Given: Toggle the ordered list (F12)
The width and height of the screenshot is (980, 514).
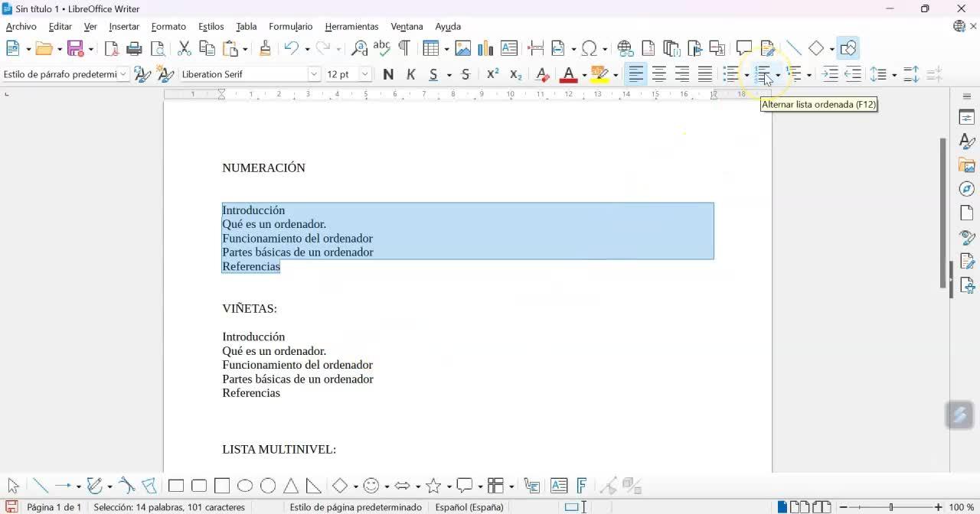Looking at the screenshot, I should pyautogui.click(x=763, y=74).
